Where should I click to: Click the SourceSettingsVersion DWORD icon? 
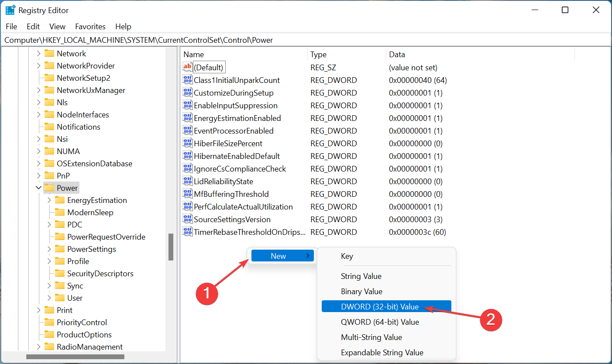coord(187,219)
